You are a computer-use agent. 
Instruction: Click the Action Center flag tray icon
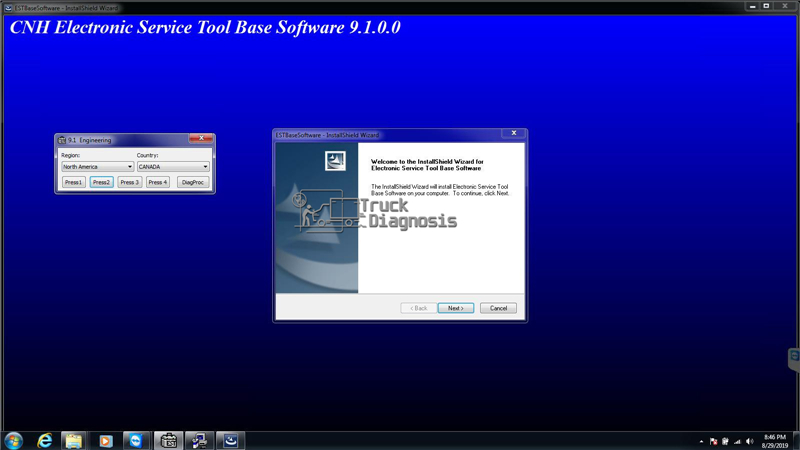(x=713, y=441)
